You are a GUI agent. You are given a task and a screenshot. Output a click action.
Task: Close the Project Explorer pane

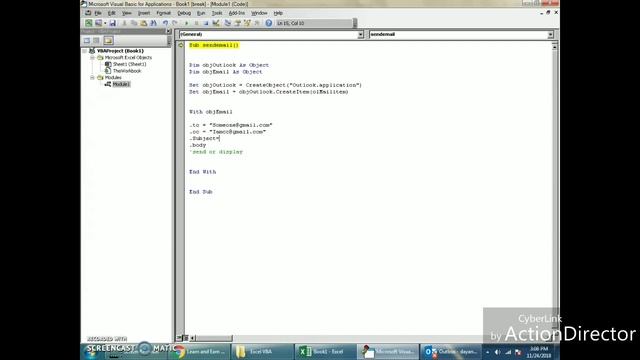[169, 31]
